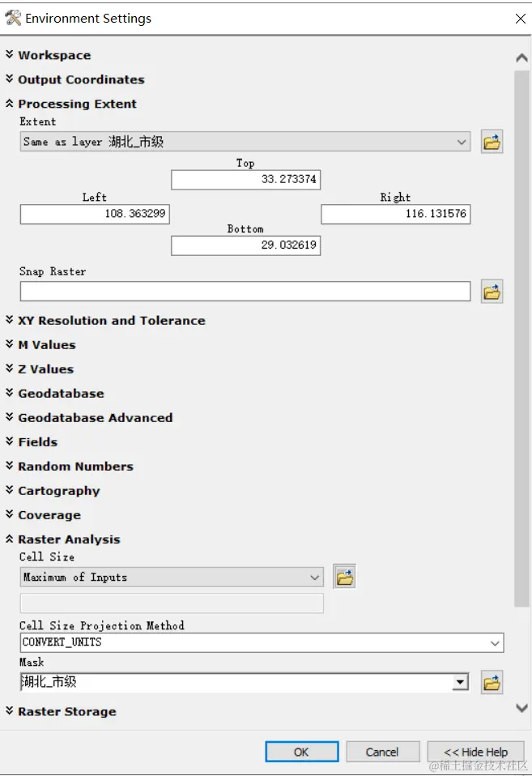Browse for a Cell Size raster folder icon

click(344, 577)
